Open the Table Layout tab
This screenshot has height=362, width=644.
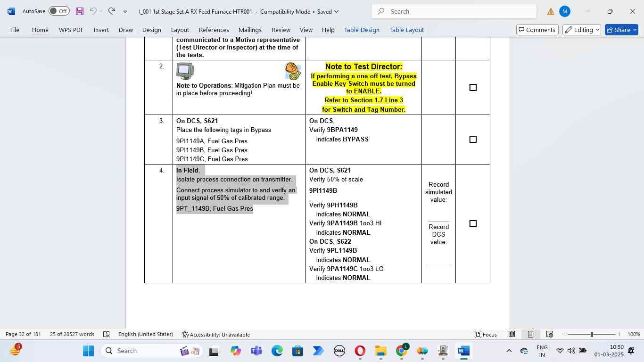click(406, 30)
